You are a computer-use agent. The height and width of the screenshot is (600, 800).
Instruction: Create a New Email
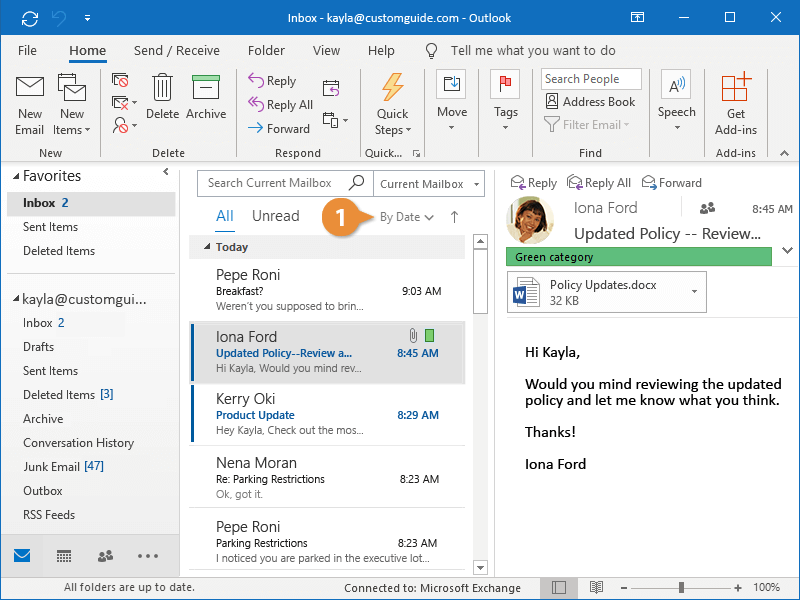30,106
